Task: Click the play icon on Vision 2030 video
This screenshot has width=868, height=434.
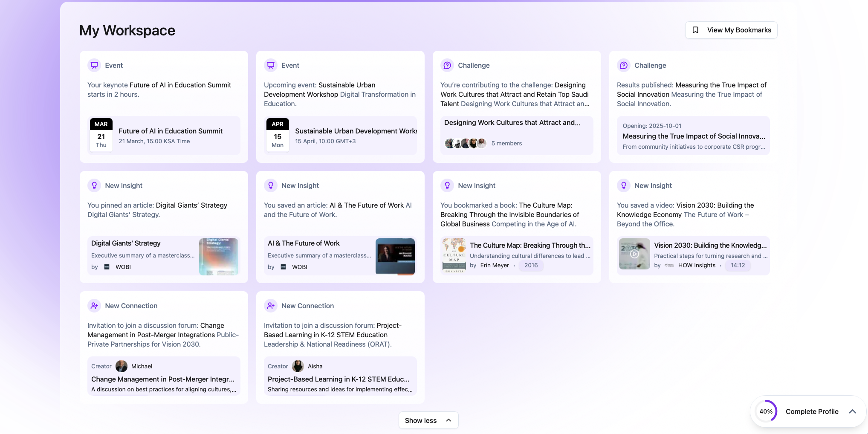Action: click(634, 254)
